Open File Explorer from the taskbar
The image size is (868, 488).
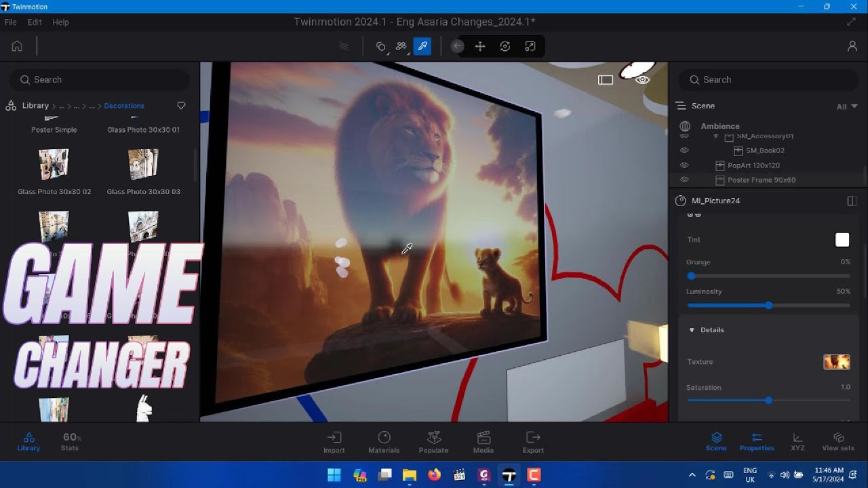pyautogui.click(x=409, y=475)
